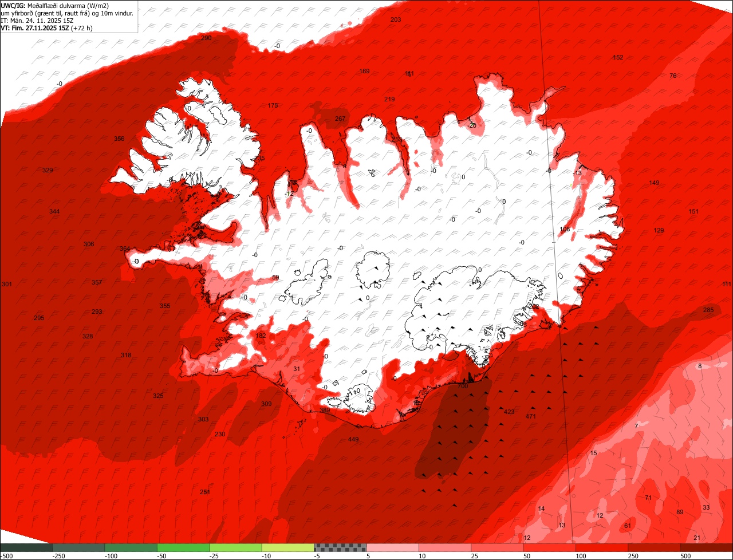Click the title text 'UWC/IG: Meðalflæði dulvarma (W/m2)'
The height and width of the screenshot is (560, 733).
[55, 5]
